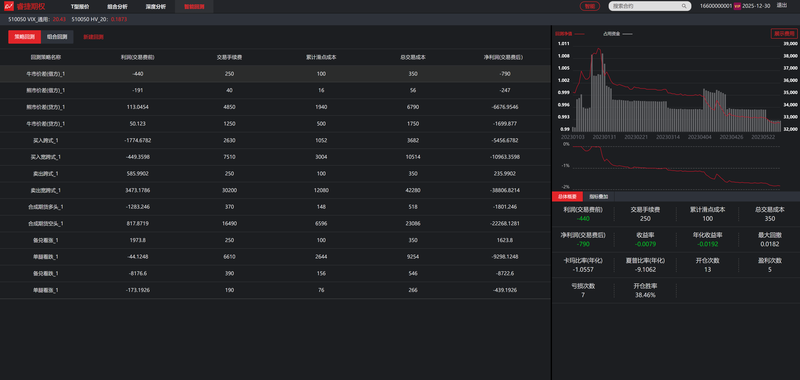The image size is (800, 380).
Task: Click the 展示费用 button
Action: pyautogui.click(x=784, y=34)
